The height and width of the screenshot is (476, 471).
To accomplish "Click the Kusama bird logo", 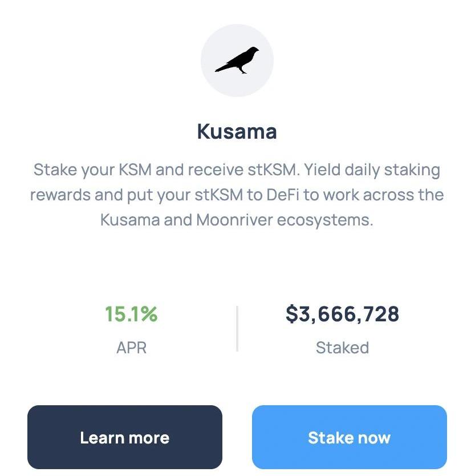I will (x=237, y=60).
